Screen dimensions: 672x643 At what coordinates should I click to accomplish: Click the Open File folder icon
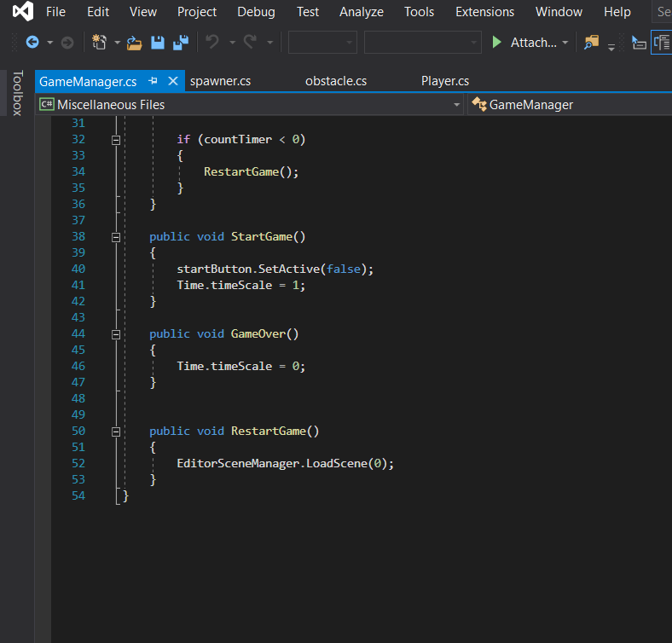(134, 43)
